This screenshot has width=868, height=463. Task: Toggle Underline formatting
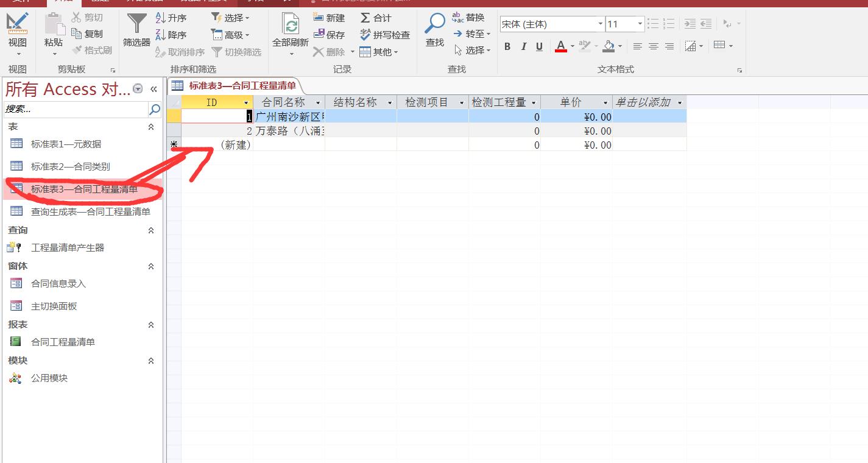click(539, 46)
